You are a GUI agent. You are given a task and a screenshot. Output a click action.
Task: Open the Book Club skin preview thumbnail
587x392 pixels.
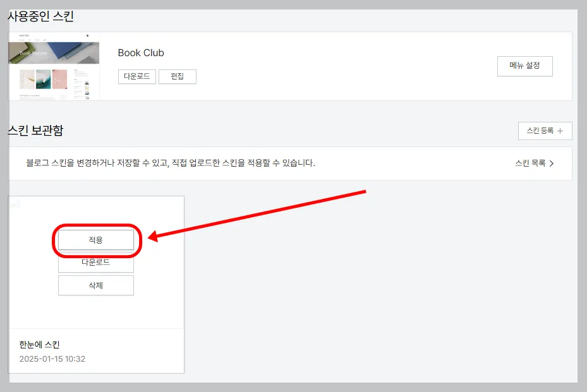pos(53,66)
